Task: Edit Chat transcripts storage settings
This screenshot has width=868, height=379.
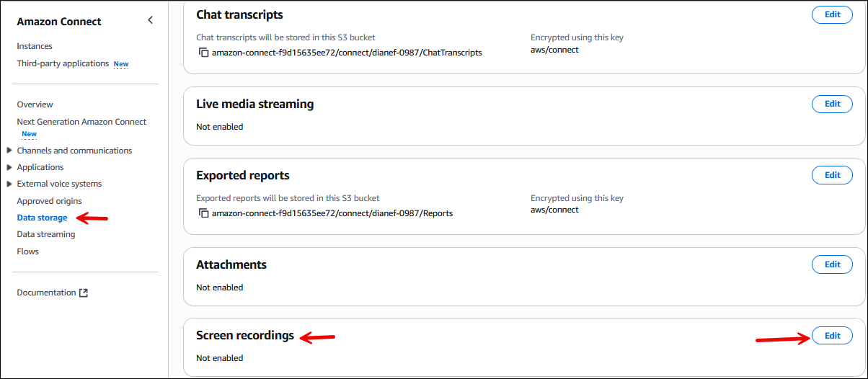Action: point(832,14)
